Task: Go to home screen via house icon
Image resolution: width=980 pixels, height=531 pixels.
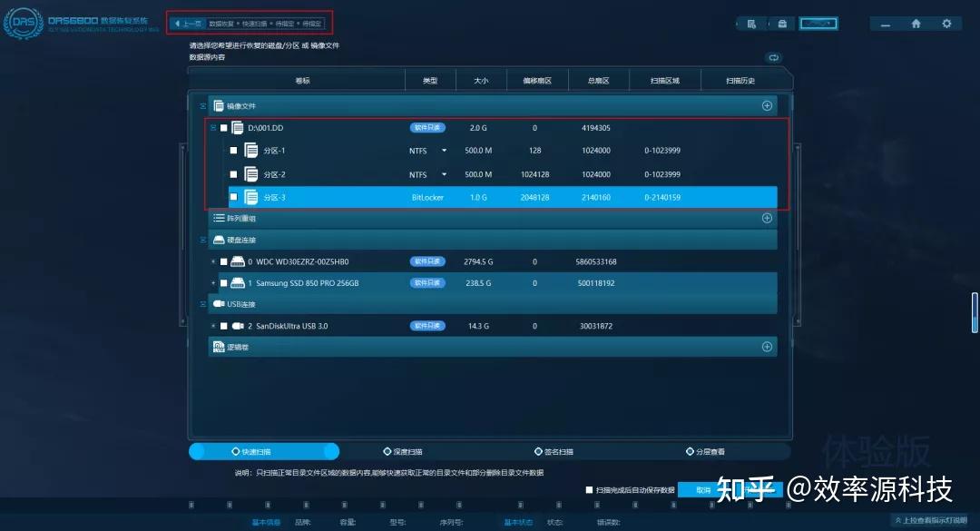Action: coord(916,24)
